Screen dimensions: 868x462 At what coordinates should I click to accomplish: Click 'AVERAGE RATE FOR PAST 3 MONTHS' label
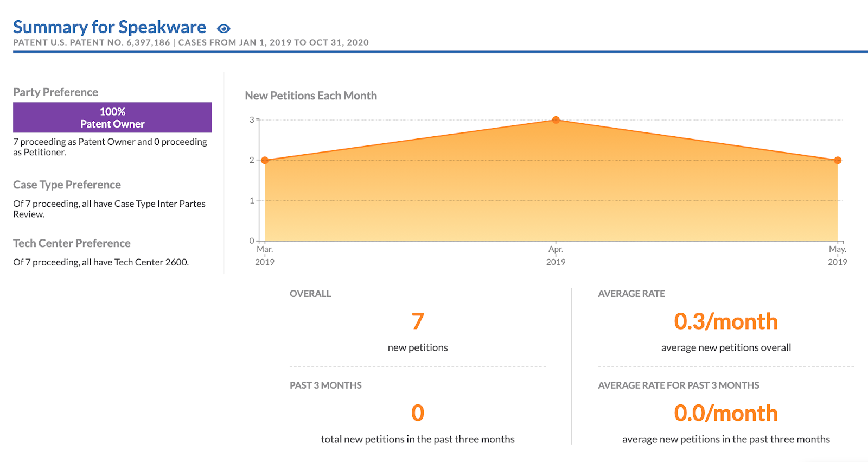point(679,385)
